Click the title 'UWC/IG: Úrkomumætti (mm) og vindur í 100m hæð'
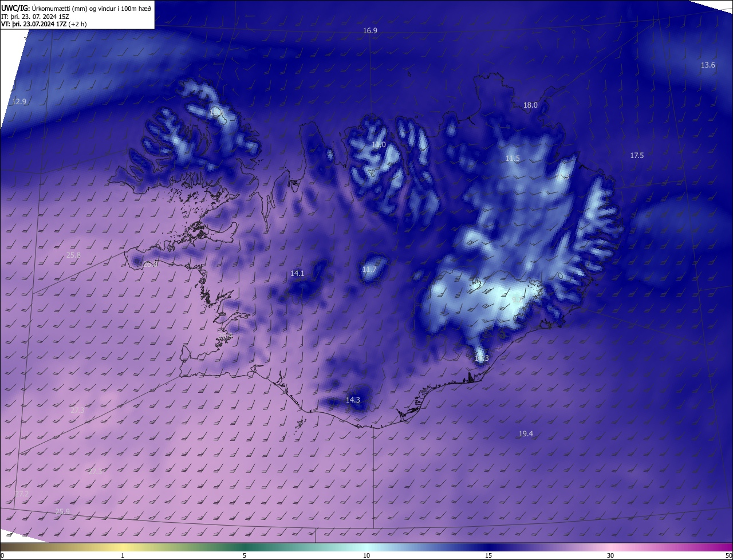This screenshot has height=560, width=733. (x=76, y=7)
